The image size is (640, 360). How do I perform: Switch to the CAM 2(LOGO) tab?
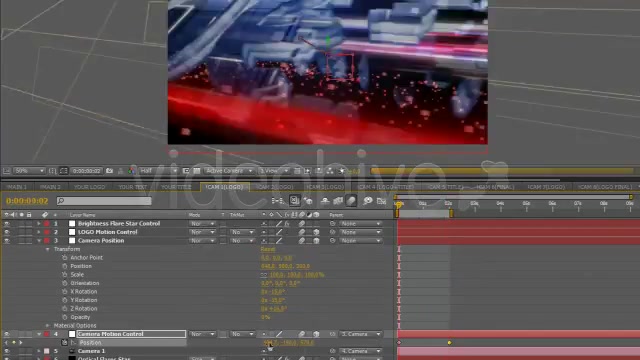(x=274, y=187)
